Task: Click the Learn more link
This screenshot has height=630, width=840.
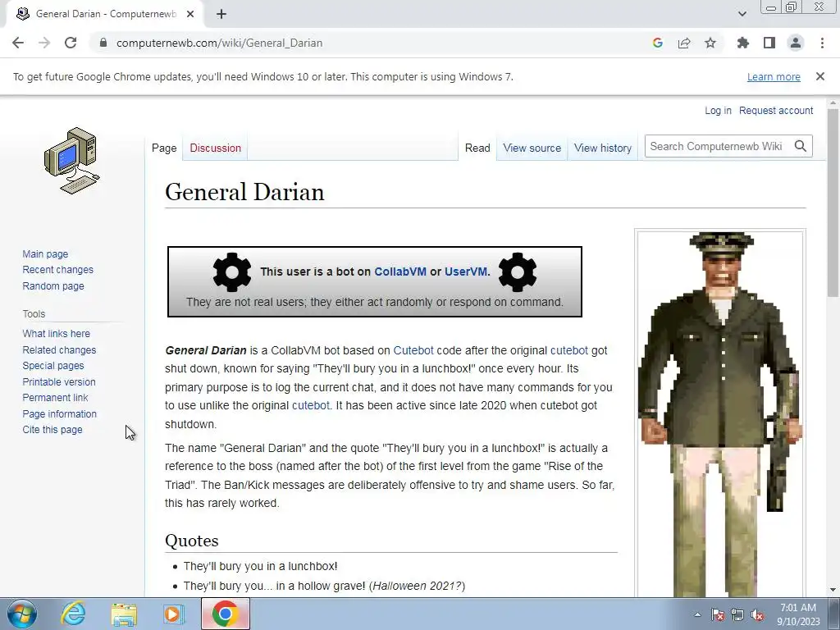Action: click(774, 76)
